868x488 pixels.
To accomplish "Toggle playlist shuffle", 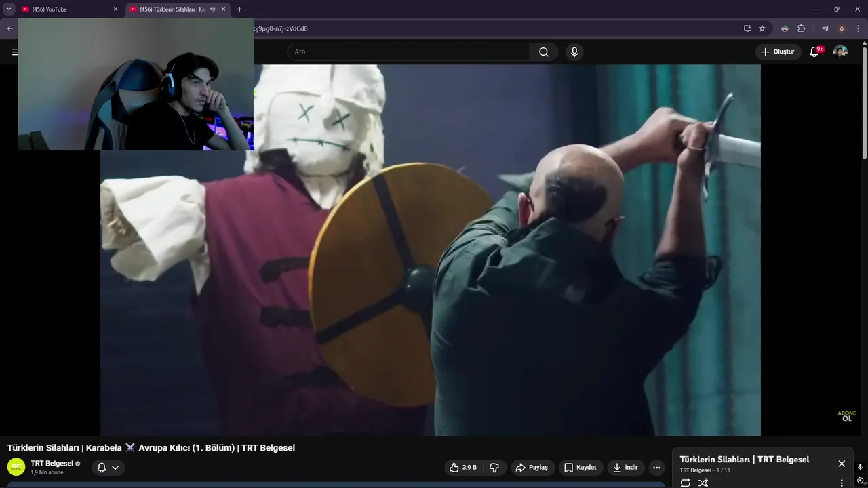I will 703,483.
